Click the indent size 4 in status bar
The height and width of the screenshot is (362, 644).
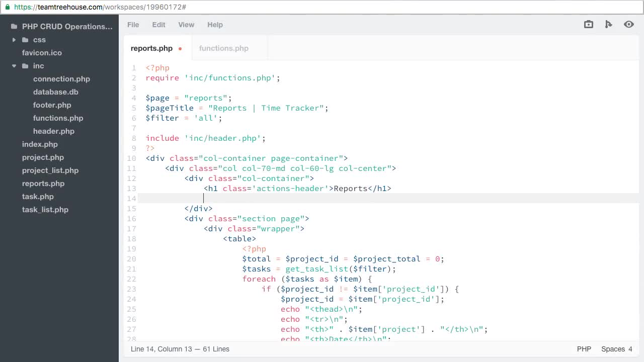coord(630,349)
